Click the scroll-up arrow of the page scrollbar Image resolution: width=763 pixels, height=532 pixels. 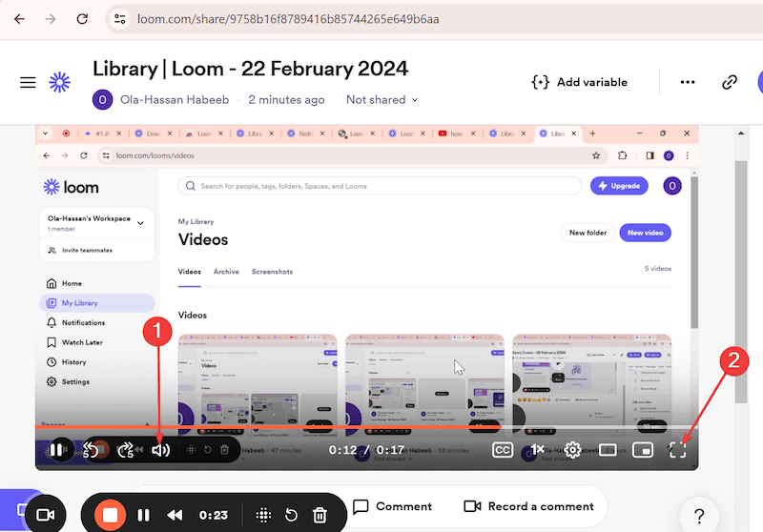[741, 133]
